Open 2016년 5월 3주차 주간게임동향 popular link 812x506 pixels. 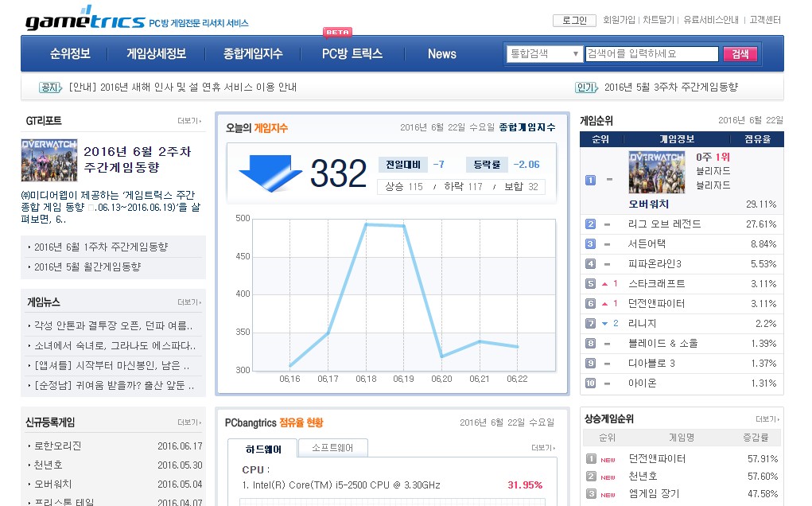tap(671, 88)
